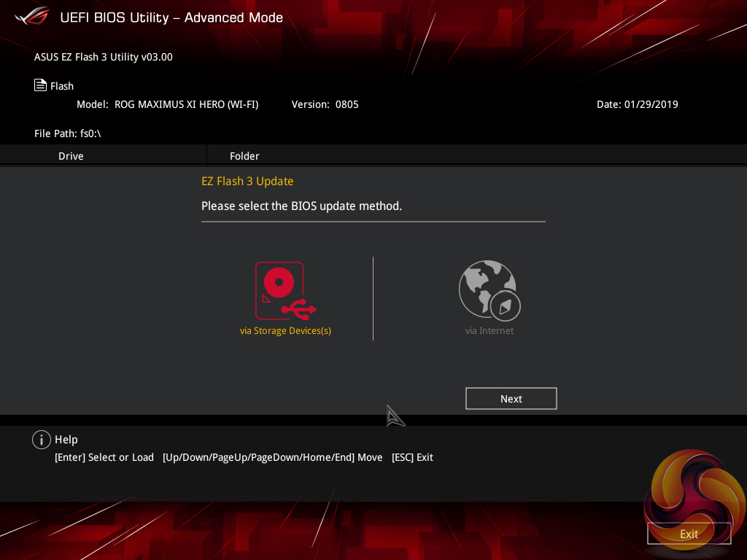Image resolution: width=747 pixels, height=560 pixels.
Task: Click the Help info circle icon
Action: 42,440
